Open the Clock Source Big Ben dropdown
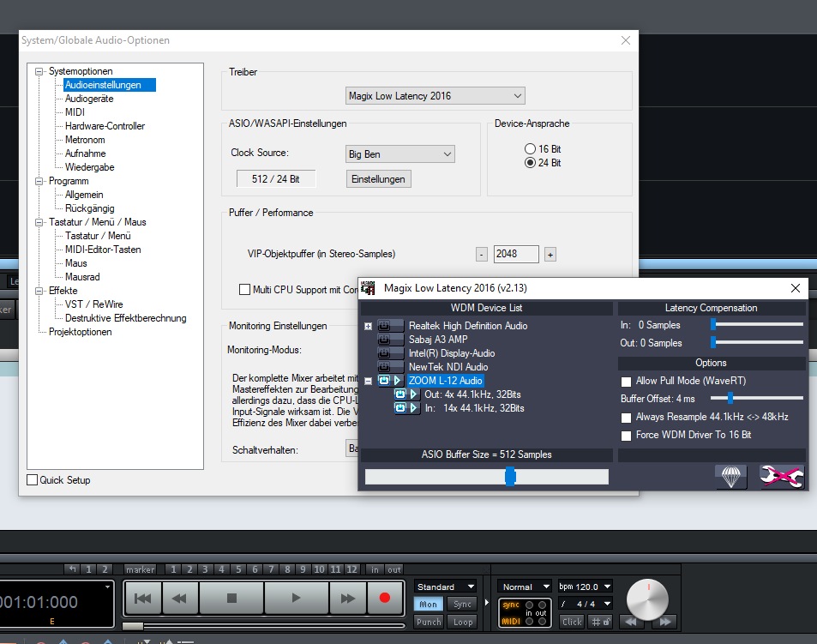The image size is (817, 644). coord(400,154)
